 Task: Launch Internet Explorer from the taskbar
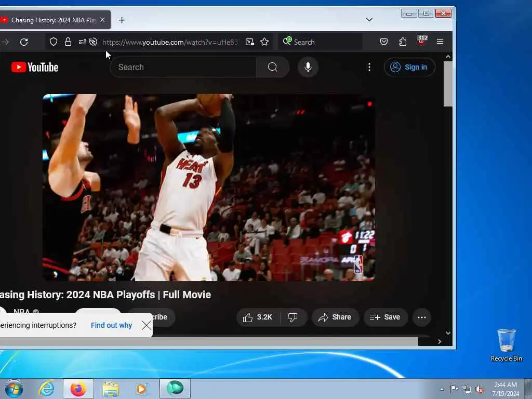point(46,389)
